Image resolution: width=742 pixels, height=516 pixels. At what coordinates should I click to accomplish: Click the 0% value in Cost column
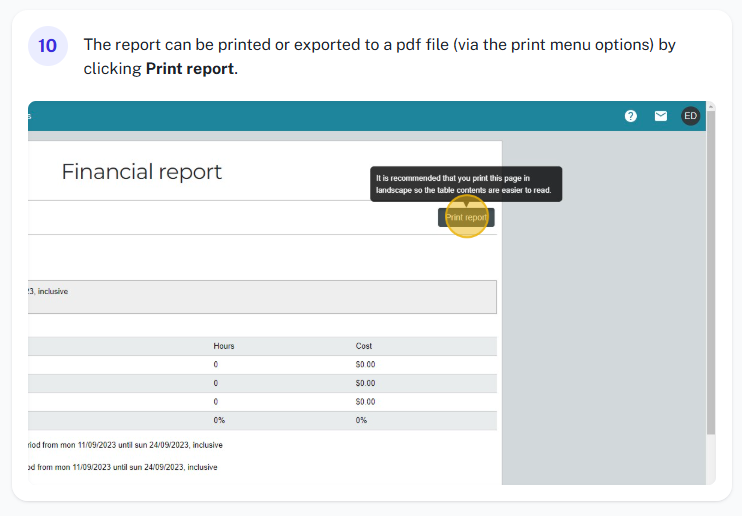pos(361,420)
